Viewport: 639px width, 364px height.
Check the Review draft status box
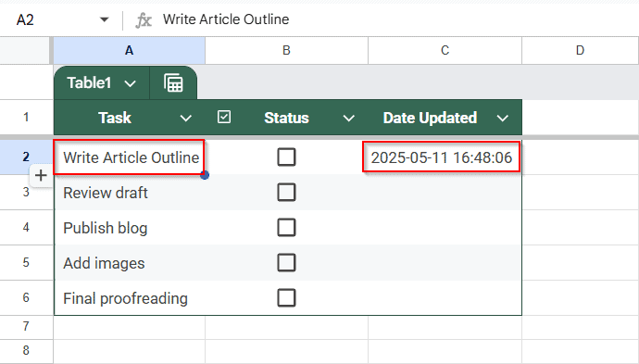coord(286,192)
